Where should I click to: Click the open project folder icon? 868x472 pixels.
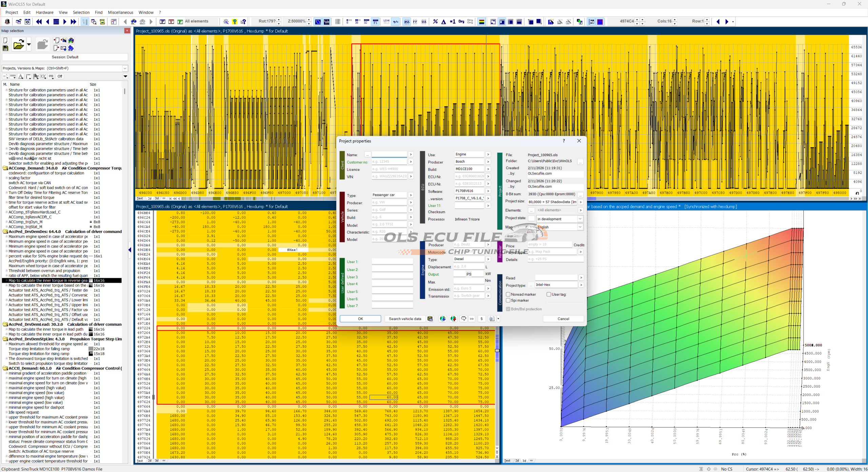click(x=18, y=44)
